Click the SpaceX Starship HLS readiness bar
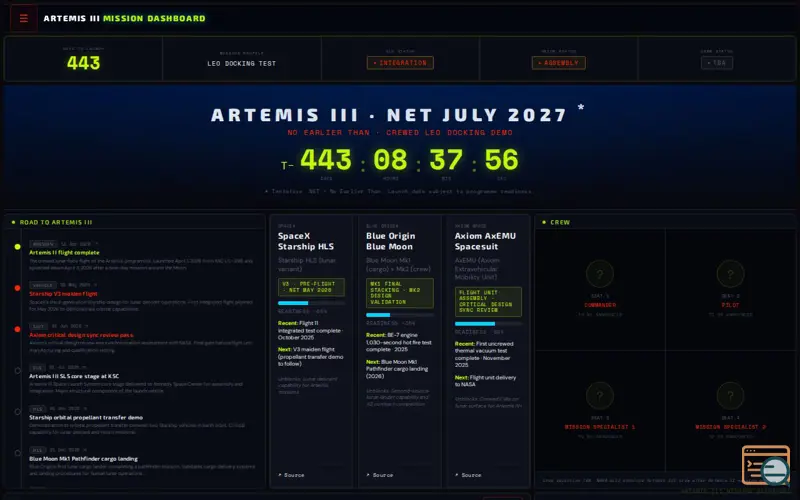Screen dimensions: 800x500 (x=311, y=303)
